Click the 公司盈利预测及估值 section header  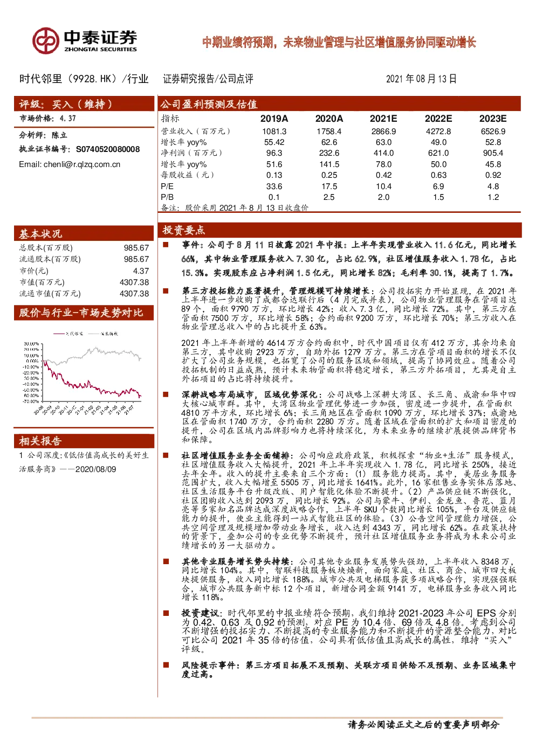tap(340, 104)
